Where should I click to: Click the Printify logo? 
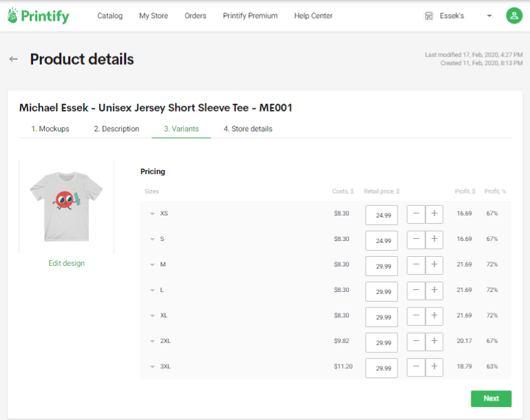(39, 16)
